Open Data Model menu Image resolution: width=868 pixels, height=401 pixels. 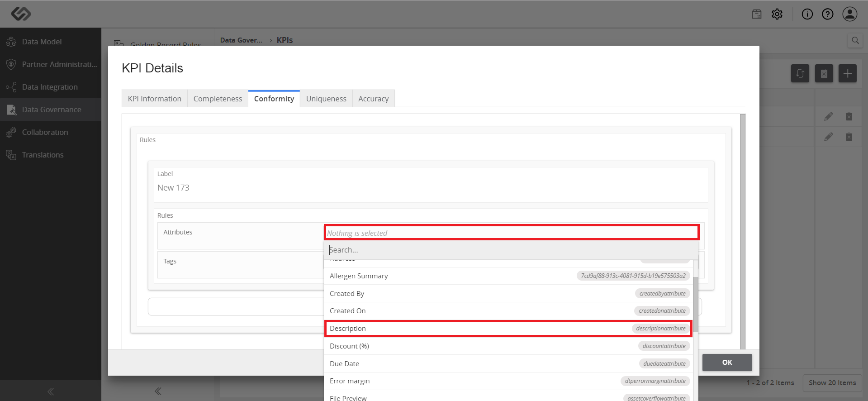51,42
